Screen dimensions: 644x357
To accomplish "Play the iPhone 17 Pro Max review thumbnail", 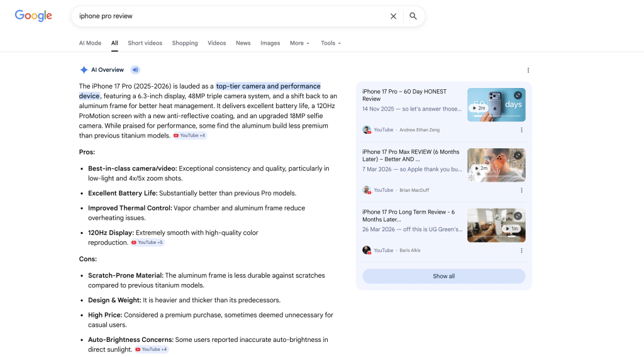I will pyautogui.click(x=496, y=165).
